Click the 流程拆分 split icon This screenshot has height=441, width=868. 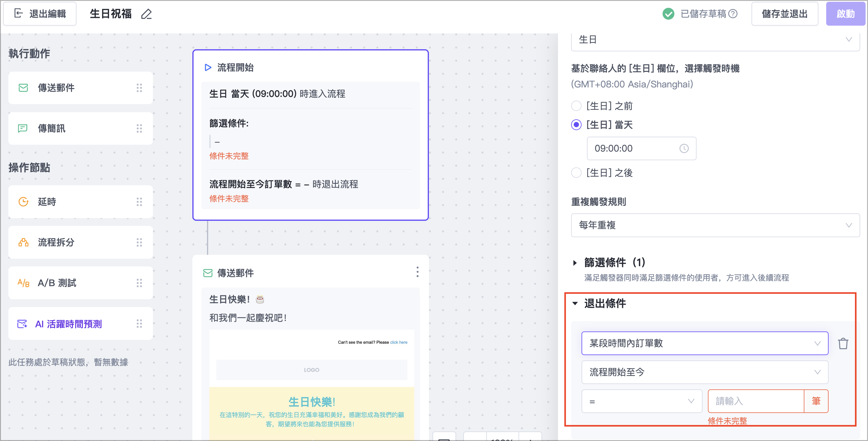pos(23,242)
